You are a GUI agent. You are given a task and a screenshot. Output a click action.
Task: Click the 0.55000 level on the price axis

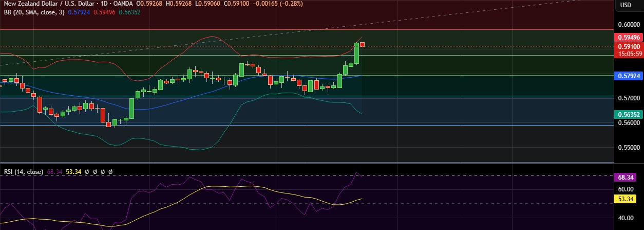pyautogui.click(x=629, y=148)
